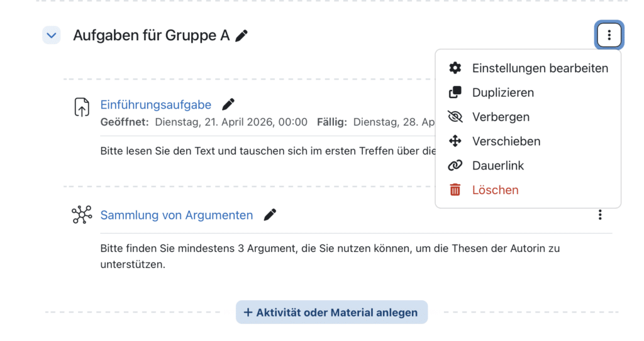Open the Einführungsaufgabe assignment link

pyautogui.click(x=156, y=105)
